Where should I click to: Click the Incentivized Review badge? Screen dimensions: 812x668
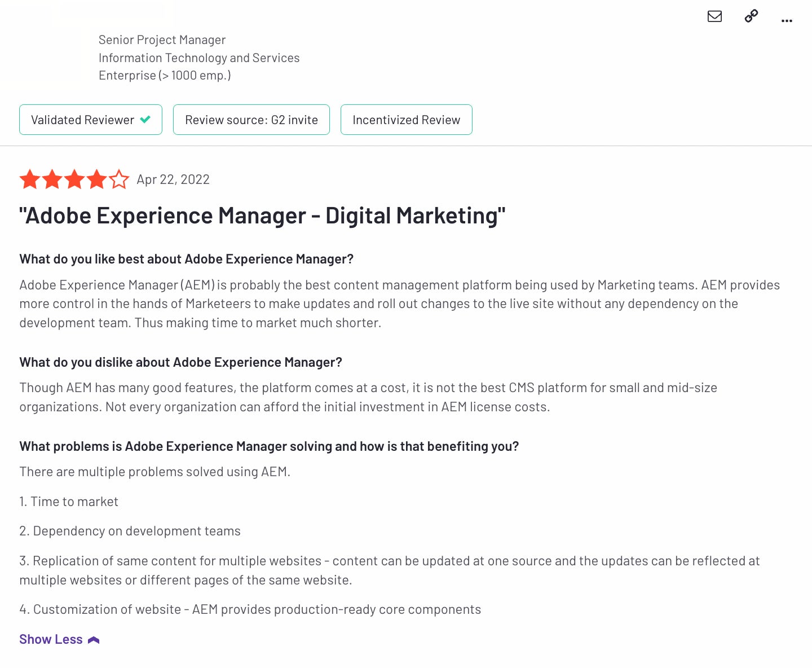pyautogui.click(x=407, y=120)
